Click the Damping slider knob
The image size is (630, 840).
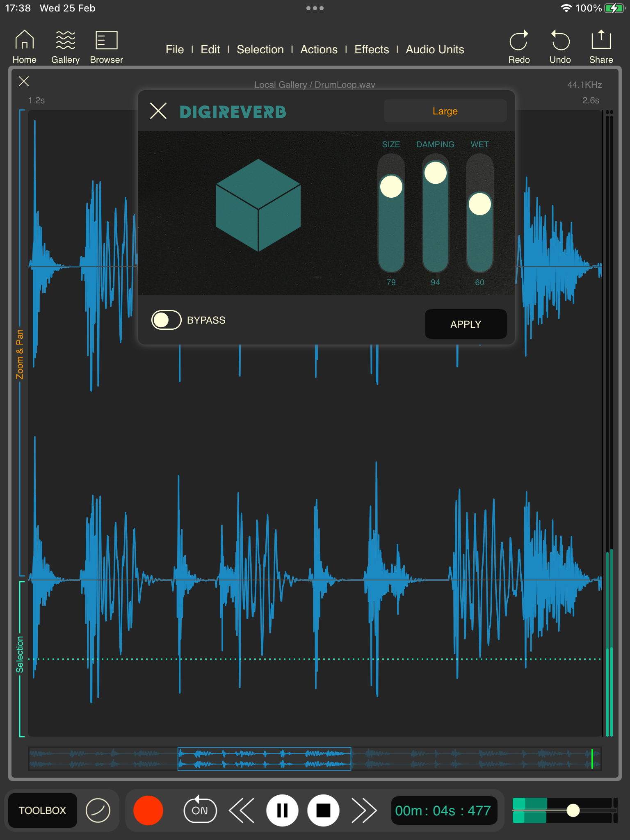[436, 173]
